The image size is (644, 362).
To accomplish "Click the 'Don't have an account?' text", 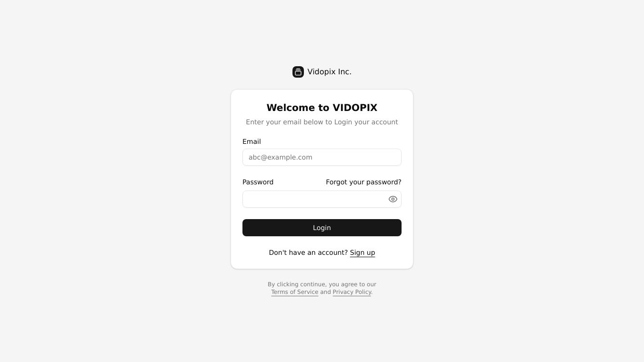I will (x=308, y=252).
